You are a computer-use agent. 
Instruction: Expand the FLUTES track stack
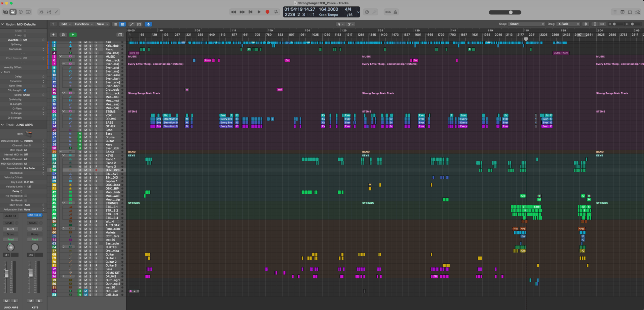click(x=63, y=247)
